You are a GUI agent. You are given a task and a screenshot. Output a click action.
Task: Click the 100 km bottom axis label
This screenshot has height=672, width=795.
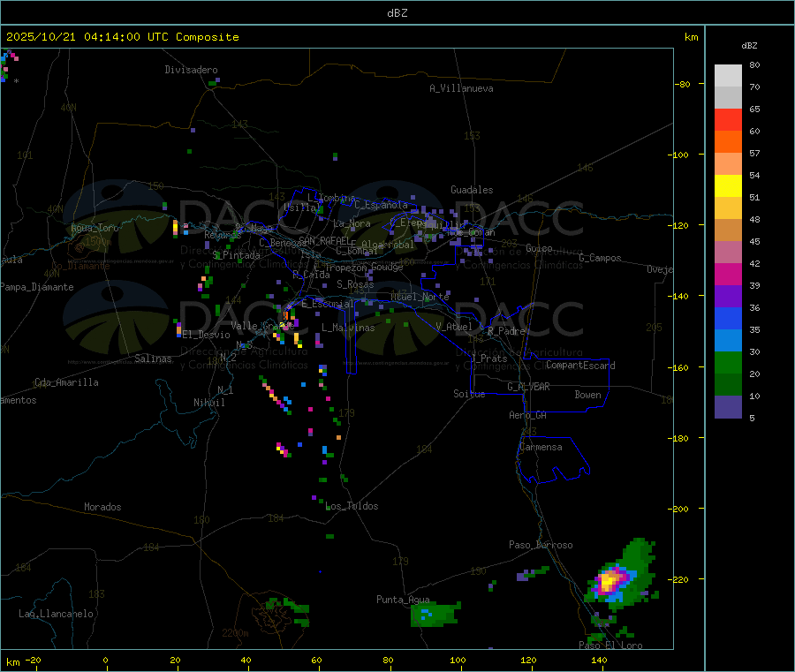pos(458,660)
